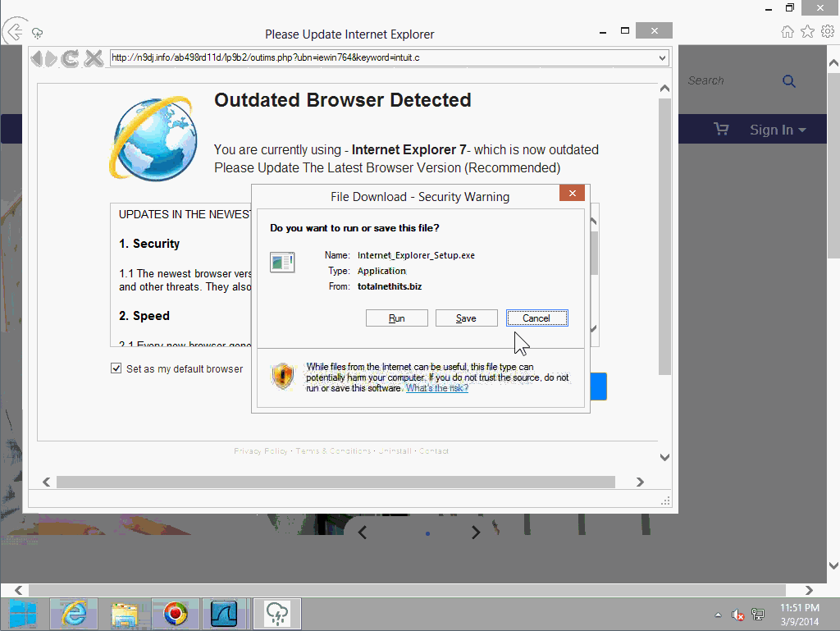This screenshot has height=631, width=840.
Task: Expand the Sign In dropdown
Action: click(778, 130)
